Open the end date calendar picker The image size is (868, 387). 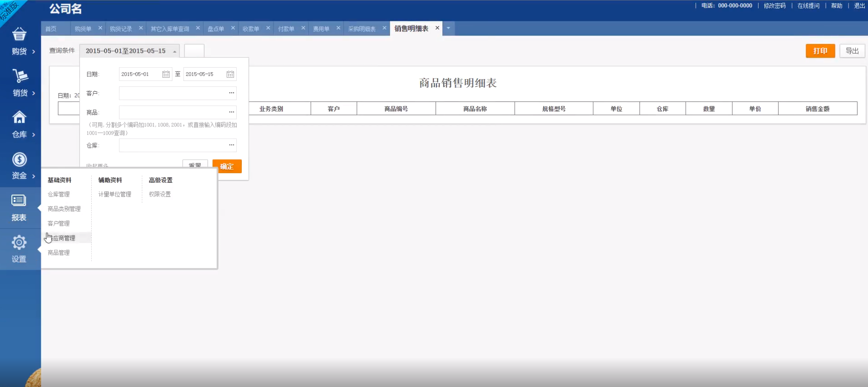pyautogui.click(x=230, y=74)
